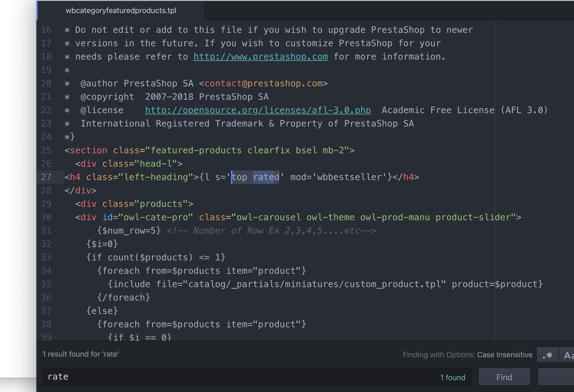Screen dimensions: 574x392
Task: Place cursor on 'wbbestseller' in line 27
Action: pyautogui.click(x=349, y=177)
